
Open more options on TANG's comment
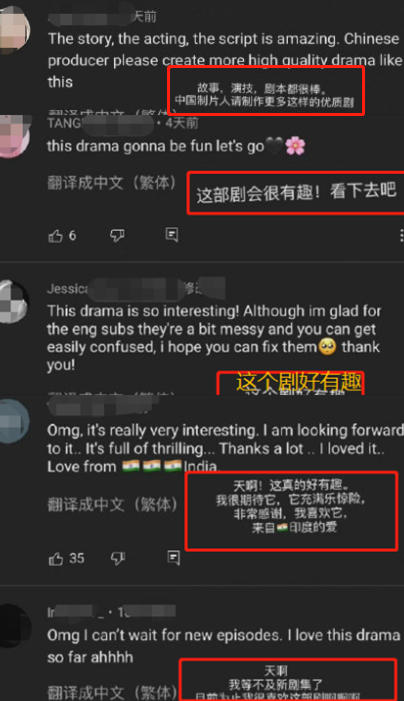coord(401,236)
